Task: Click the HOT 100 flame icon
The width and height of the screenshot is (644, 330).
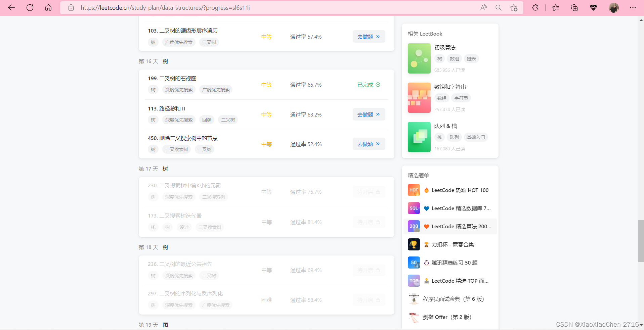Action: pyautogui.click(x=426, y=190)
